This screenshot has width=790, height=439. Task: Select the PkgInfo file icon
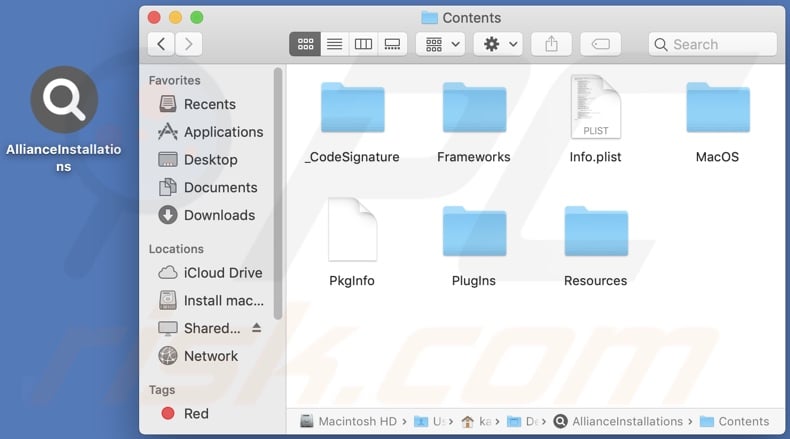pyautogui.click(x=352, y=229)
